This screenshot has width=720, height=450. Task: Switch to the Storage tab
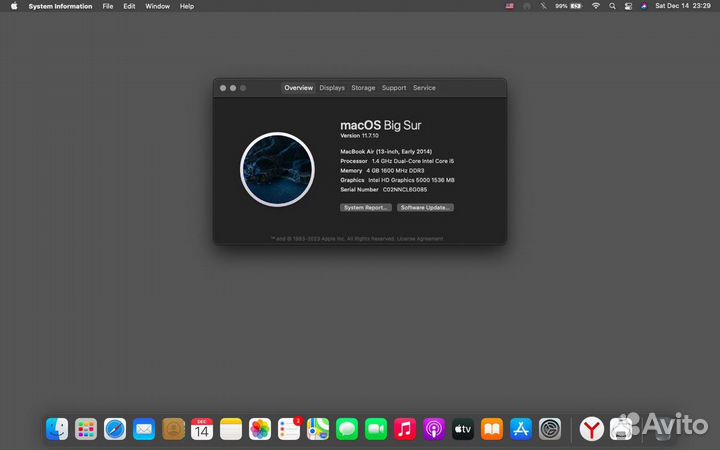363,88
